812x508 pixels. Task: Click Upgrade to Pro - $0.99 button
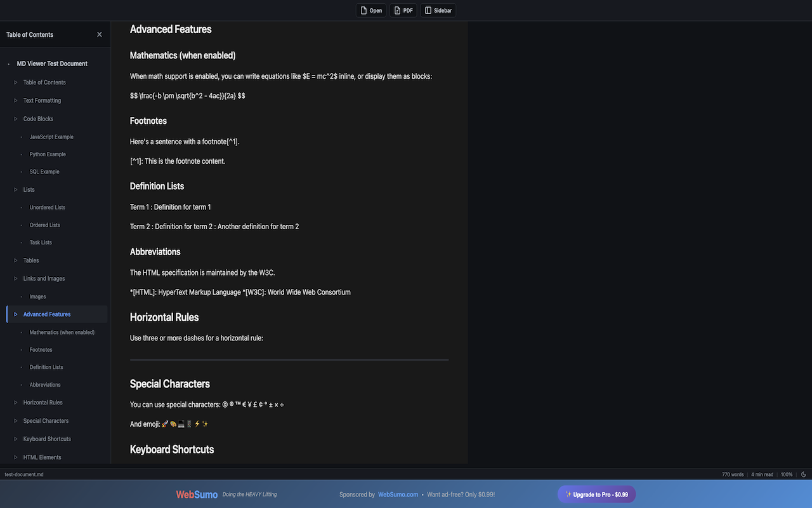pyautogui.click(x=596, y=495)
